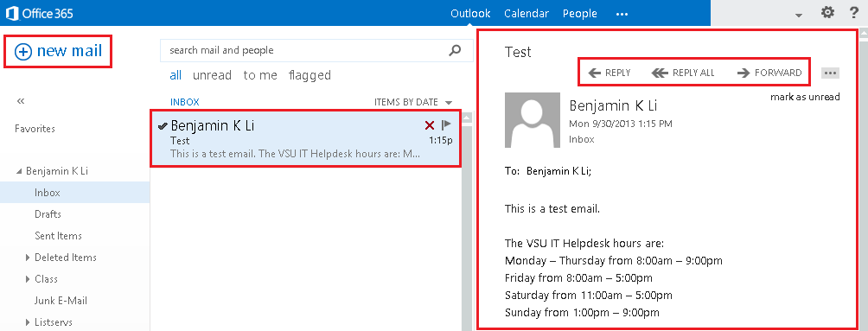The image size is (868, 331).
Task: Open the Items by Date sort dropdown
Action: point(413,102)
